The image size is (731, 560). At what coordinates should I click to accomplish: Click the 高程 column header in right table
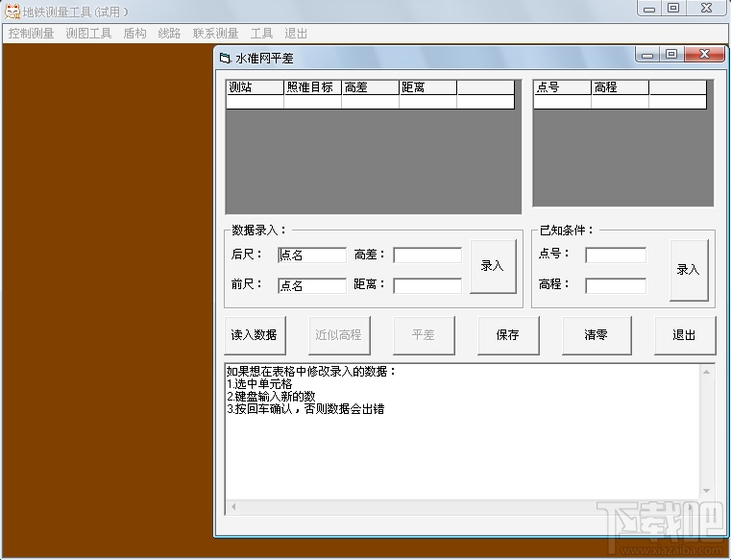(620, 87)
